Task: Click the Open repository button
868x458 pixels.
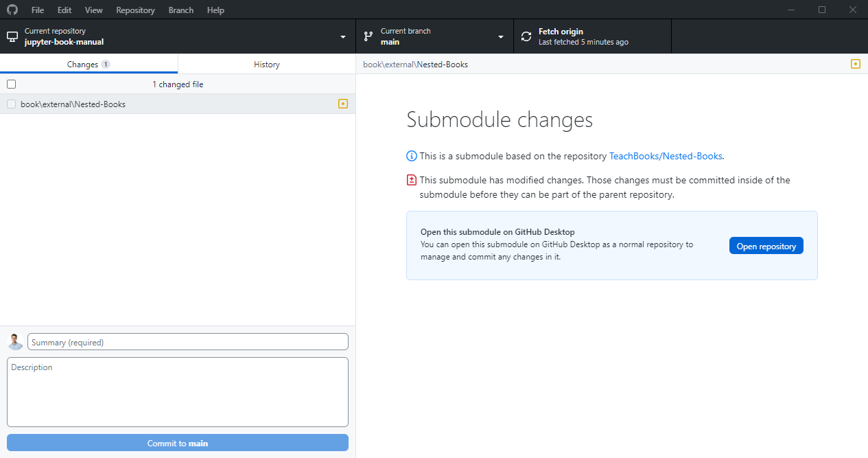Action: click(x=766, y=246)
